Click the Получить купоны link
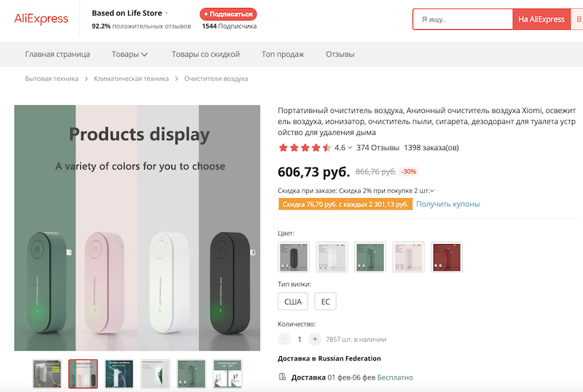The width and height of the screenshot is (583, 392). [x=447, y=204]
